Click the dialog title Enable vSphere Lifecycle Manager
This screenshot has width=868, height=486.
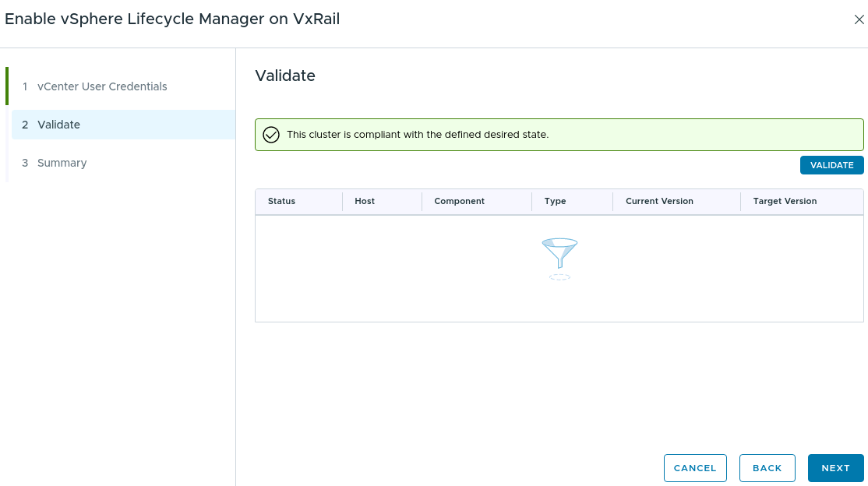tap(172, 19)
